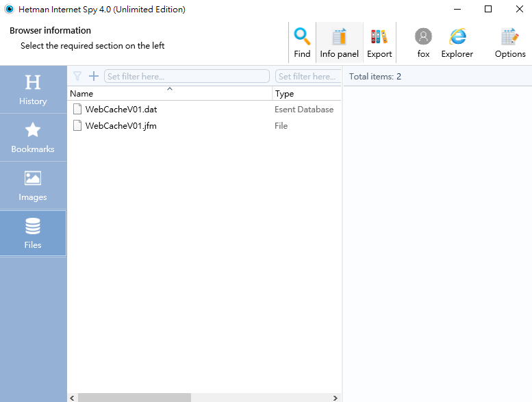This screenshot has height=402, width=532.
Task: Select the WebCacheV01.jfm file row
Action: tap(204, 125)
